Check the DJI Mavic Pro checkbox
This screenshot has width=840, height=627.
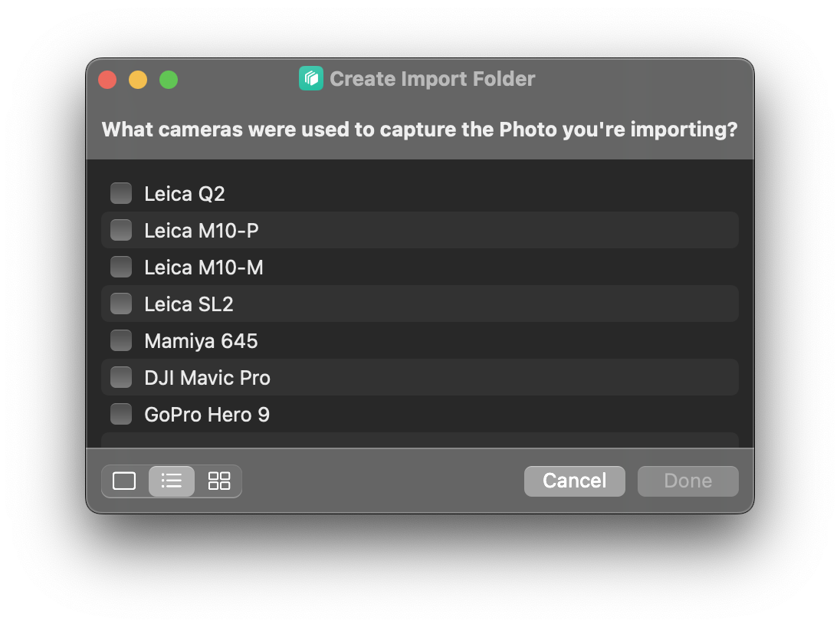tap(120, 377)
